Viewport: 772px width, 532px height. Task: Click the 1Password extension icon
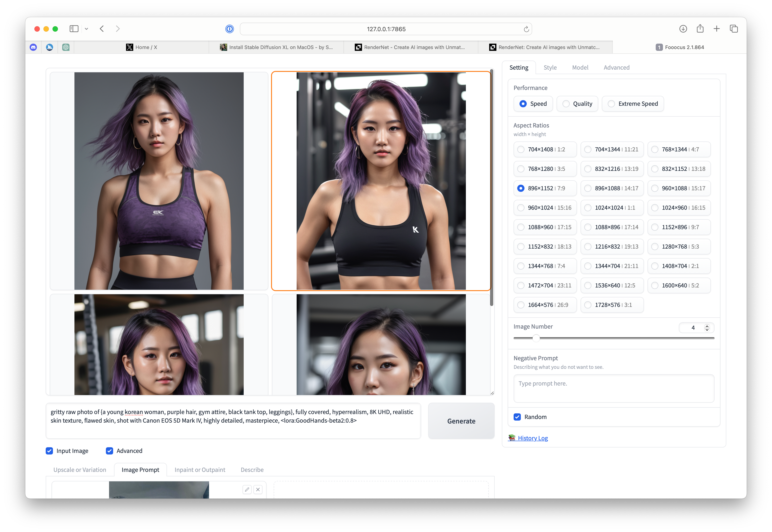pos(229,29)
